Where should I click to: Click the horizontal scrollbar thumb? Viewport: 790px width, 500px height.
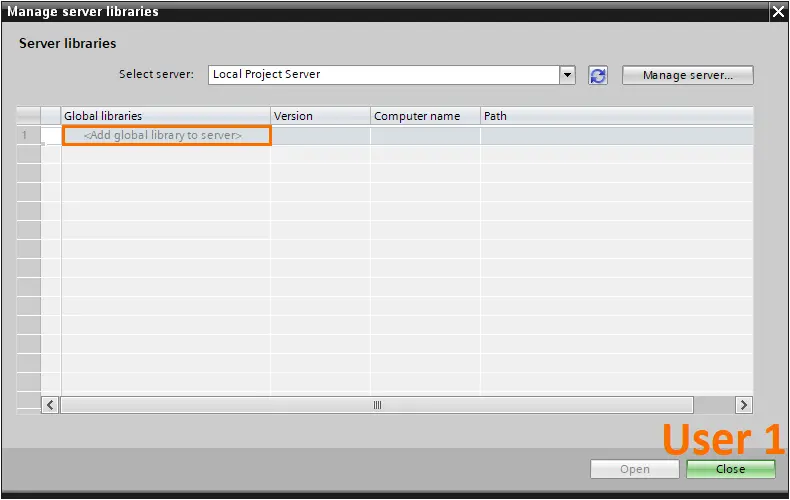pyautogui.click(x=377, y=405)
